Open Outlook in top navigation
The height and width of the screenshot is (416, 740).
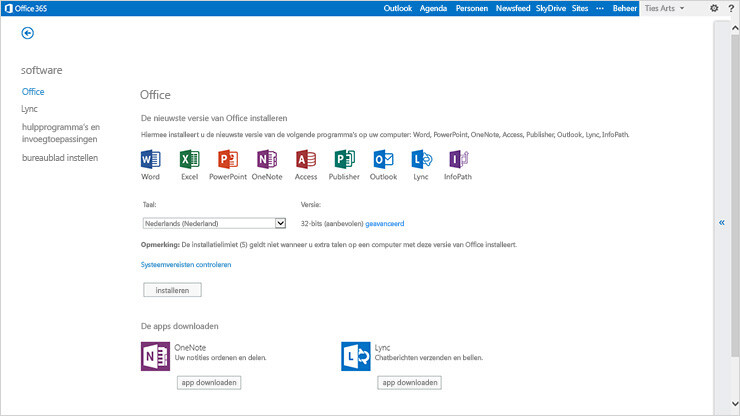[x=398, y=8]
